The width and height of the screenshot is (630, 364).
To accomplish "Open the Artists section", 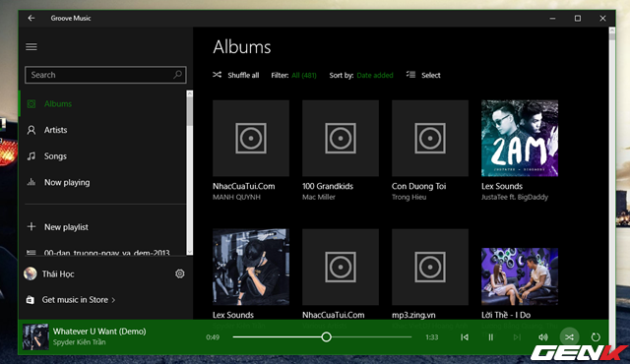I will click(x=102, y=130).
